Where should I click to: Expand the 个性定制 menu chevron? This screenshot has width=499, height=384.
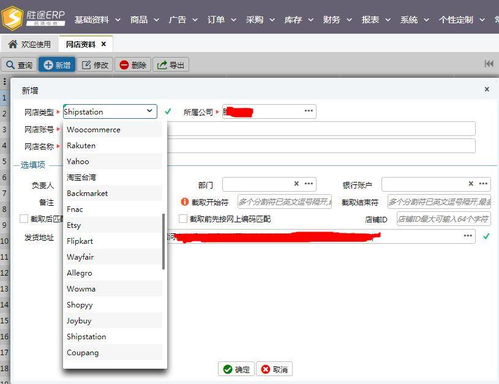click(x=482, y=20)
